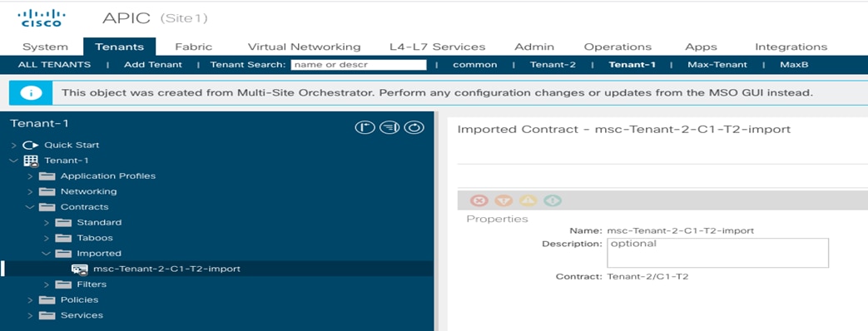
Task: Expand Application Profiles chevron
Action: coord(31,176)
